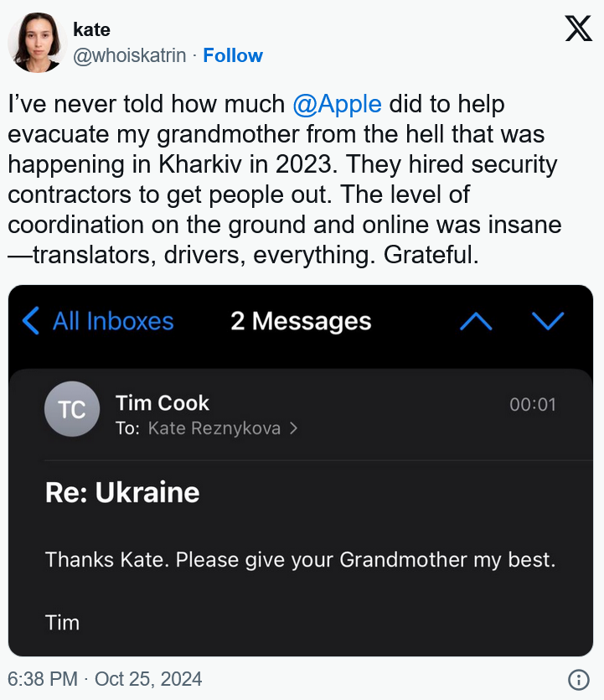Click the Re: Ukraine subject line
The width and height of the screenshot is (604, 700).
pos(122,492)
